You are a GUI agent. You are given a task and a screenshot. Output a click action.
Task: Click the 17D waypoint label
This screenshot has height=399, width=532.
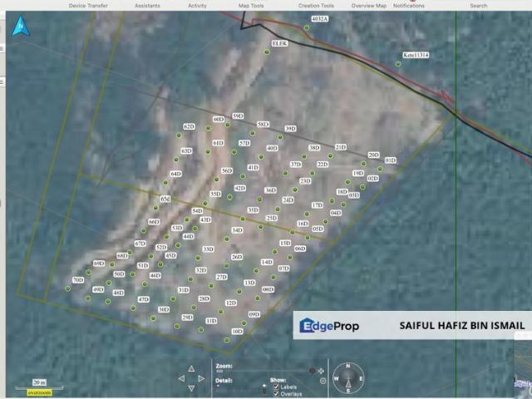point(318,205)
